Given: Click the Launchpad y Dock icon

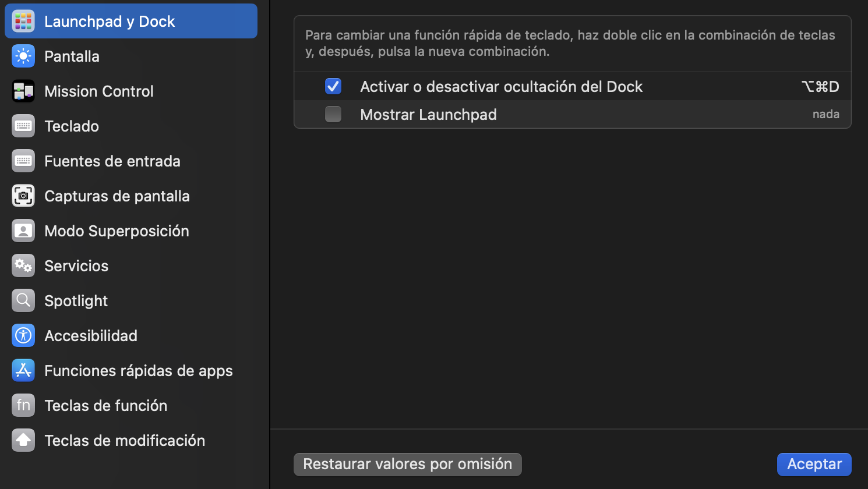Looking at the screenshot, I should (23, 22).
